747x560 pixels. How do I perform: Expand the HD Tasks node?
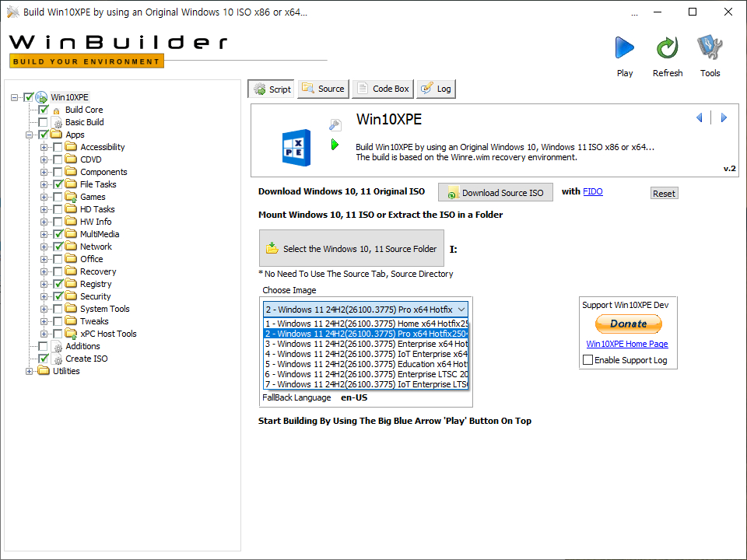(44, 209)
